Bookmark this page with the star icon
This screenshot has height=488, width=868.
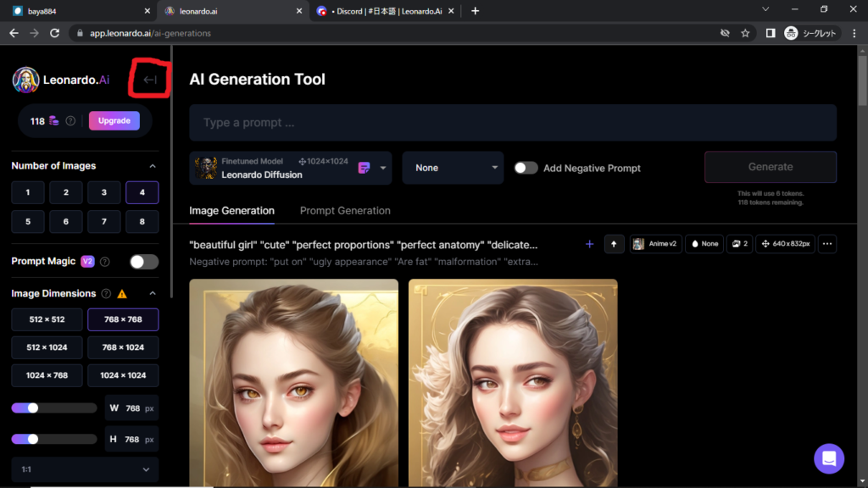[745, 33]
